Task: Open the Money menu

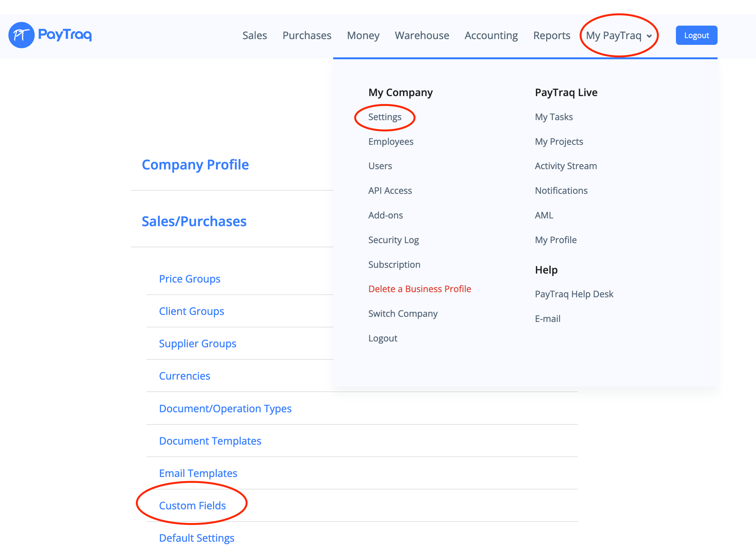Action: [x=363, y=36]
